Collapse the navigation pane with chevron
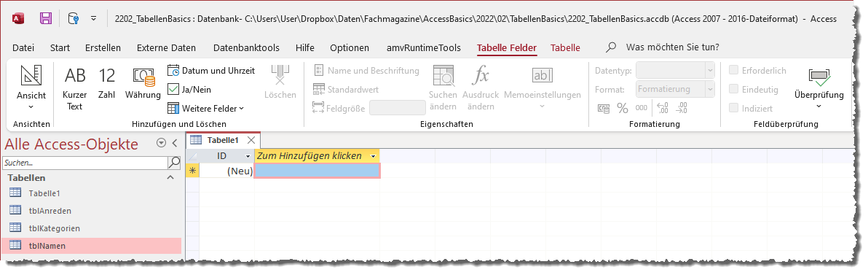This screenshot has width=868, height=275. point(175,143)
